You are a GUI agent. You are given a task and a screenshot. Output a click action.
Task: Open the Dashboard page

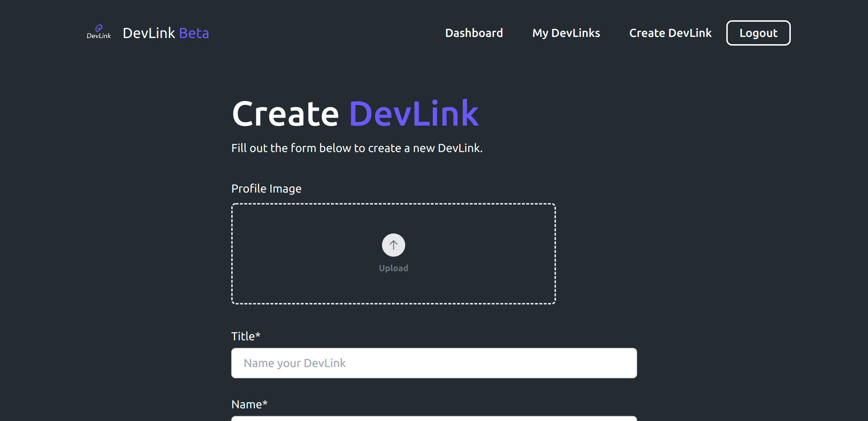tap(474, 33)
